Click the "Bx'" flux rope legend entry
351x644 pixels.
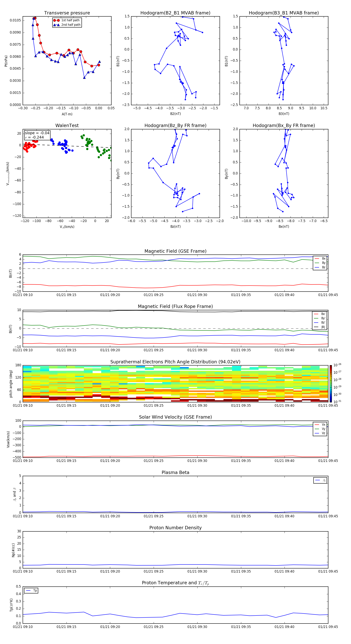pyautogui.click(x=320, y=314)
